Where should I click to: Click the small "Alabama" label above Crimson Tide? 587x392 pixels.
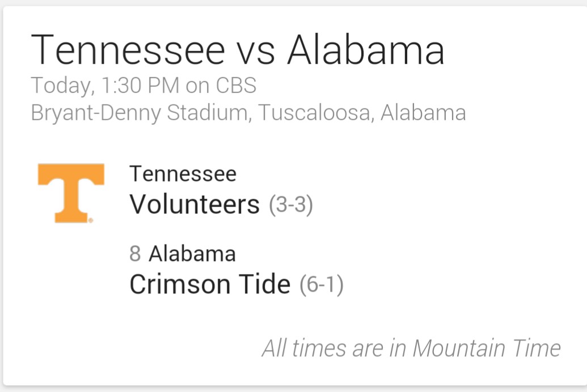click(192, 254)
